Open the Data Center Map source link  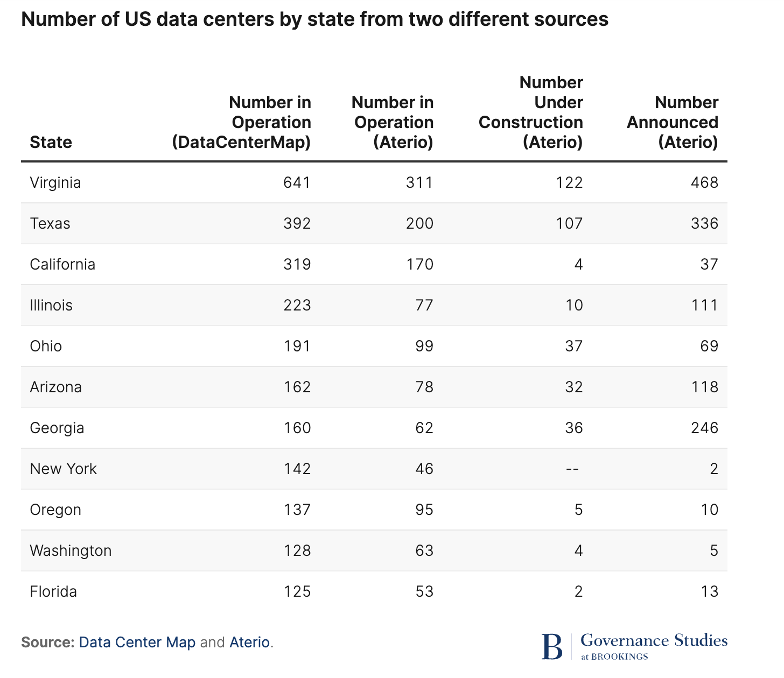pyautogui.click(x=137, y=642)
